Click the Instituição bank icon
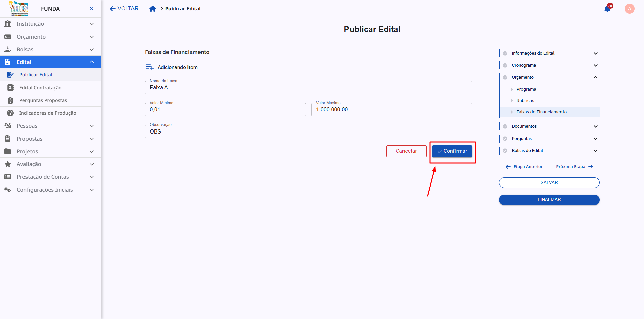This screenshot has width=644, height=319. click(x=8, y=24)
